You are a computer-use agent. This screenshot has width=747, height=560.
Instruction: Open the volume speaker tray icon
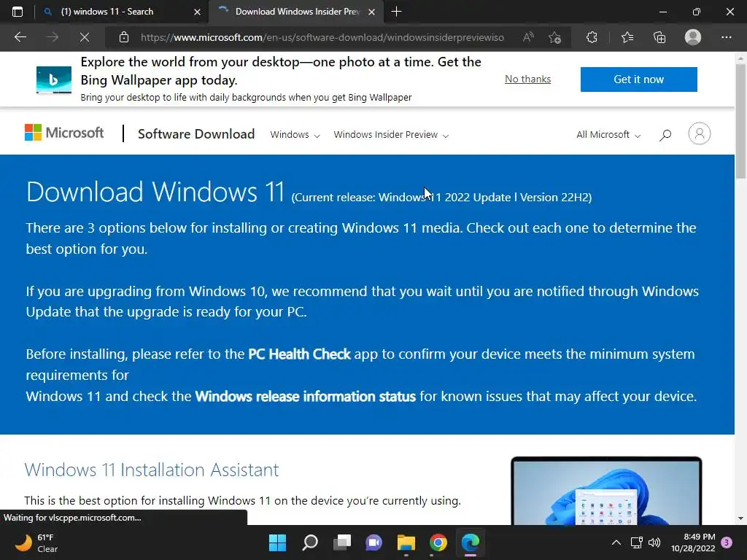coord(654,542)
